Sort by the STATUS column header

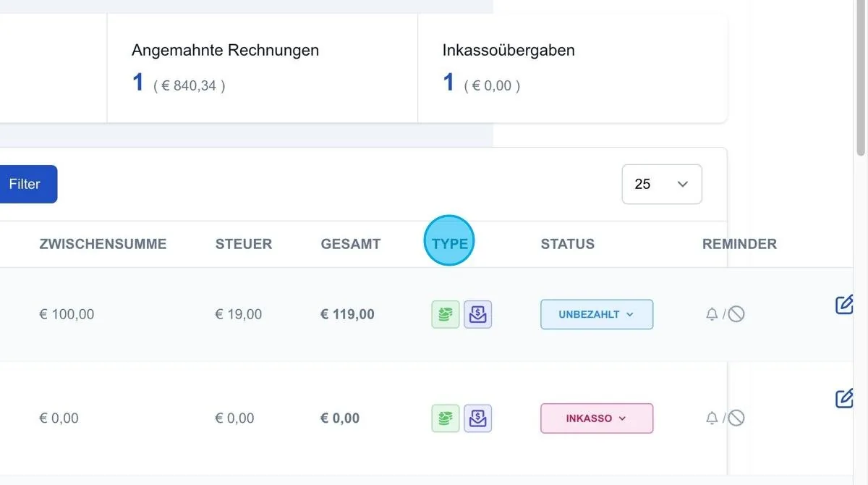click(x=568, y=244)
